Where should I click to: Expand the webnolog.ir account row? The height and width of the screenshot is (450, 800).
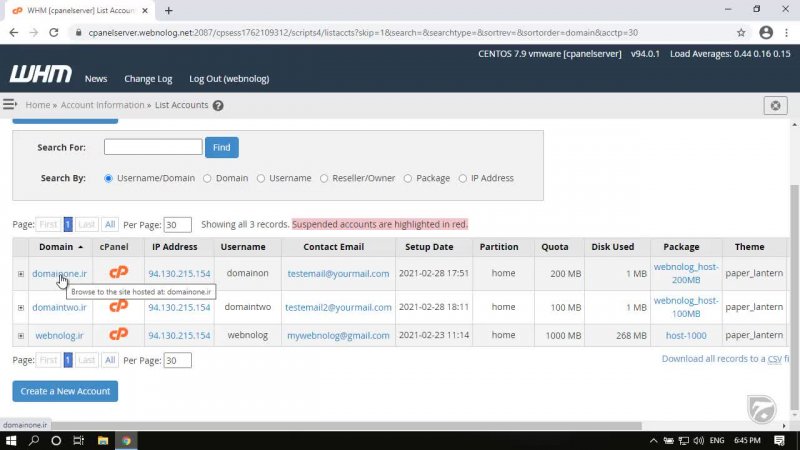20,336
